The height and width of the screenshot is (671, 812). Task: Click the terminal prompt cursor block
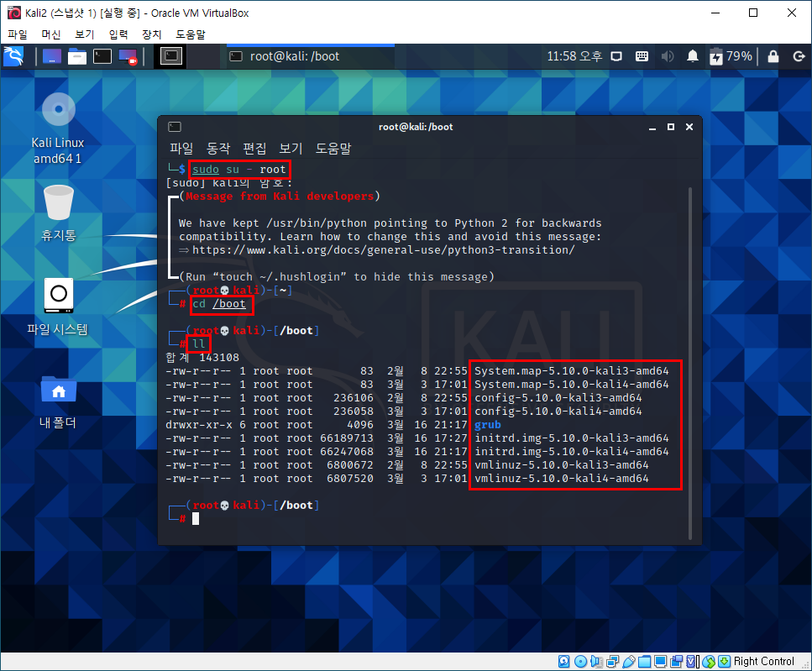196,519
